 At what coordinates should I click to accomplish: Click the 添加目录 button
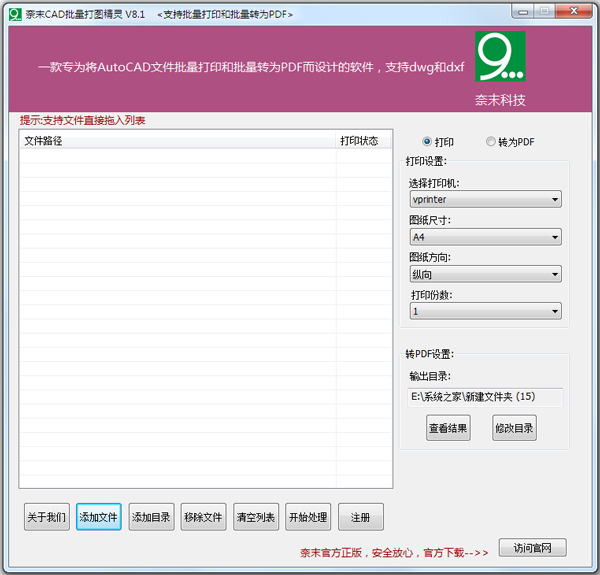[x=151, y=517]
